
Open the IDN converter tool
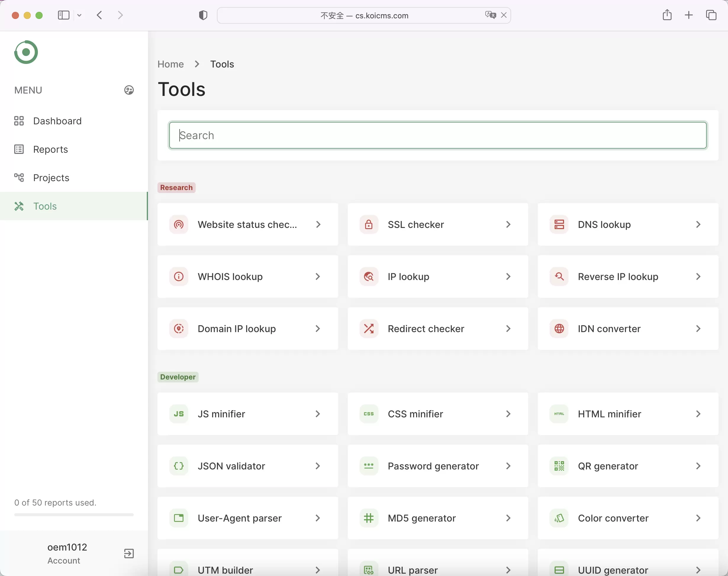(628, 329)
